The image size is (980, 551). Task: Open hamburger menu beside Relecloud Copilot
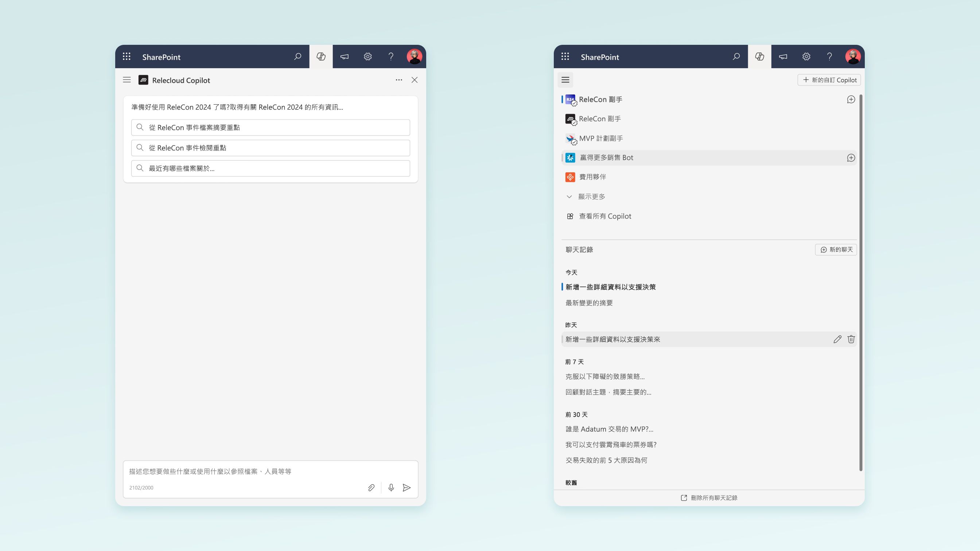point(127,80)
